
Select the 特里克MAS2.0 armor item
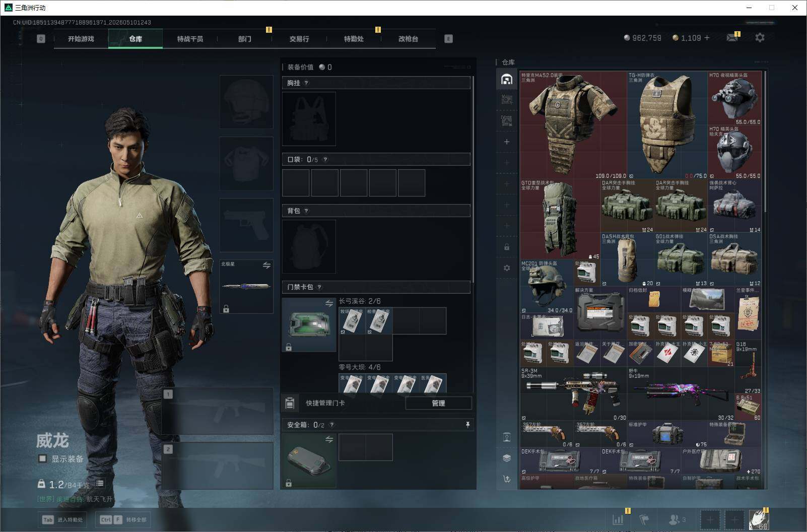click(x=573, y=125)
